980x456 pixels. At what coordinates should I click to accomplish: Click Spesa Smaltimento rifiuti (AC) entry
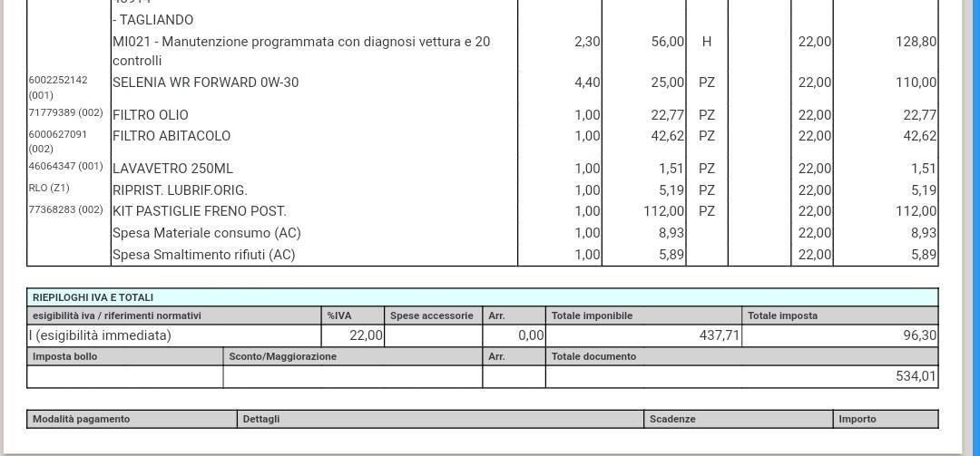coord(203,255)
